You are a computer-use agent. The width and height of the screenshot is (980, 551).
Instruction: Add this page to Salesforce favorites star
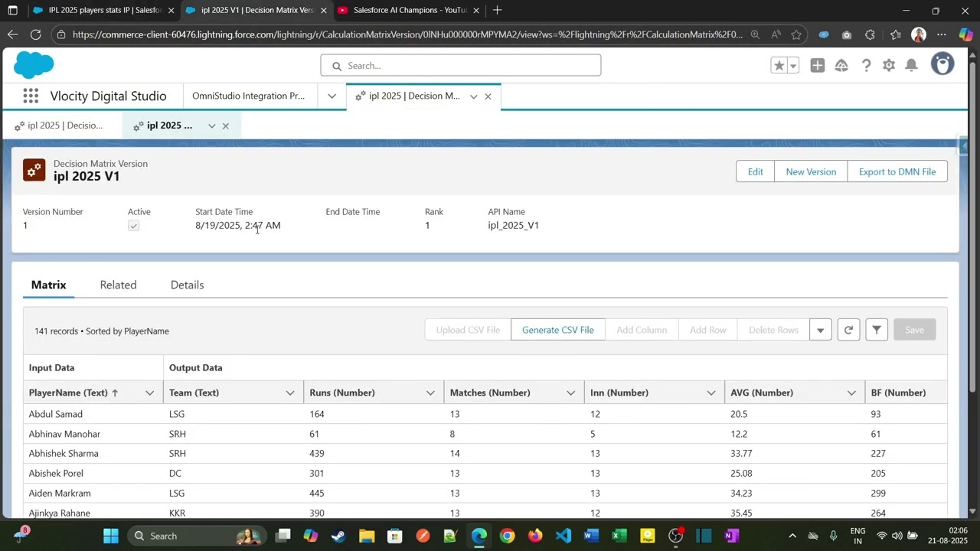(x=779, y=66)
